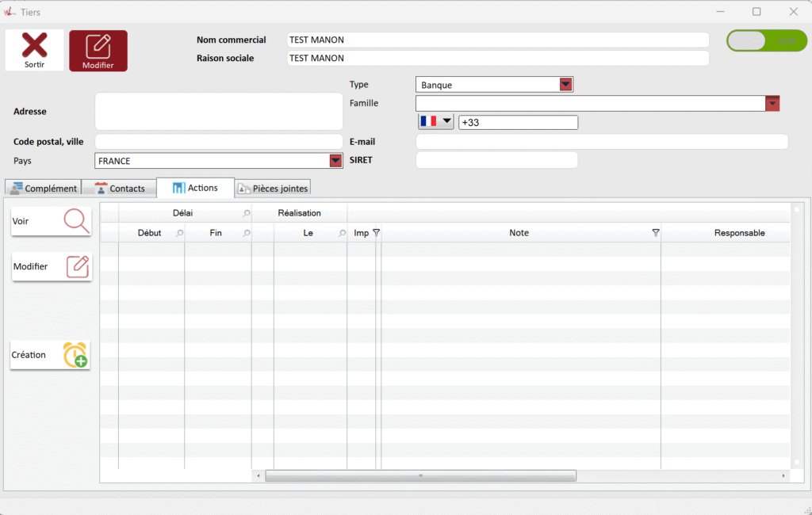Click the red X Sortir icon
812x515 pixels.
tap(34, 46)
